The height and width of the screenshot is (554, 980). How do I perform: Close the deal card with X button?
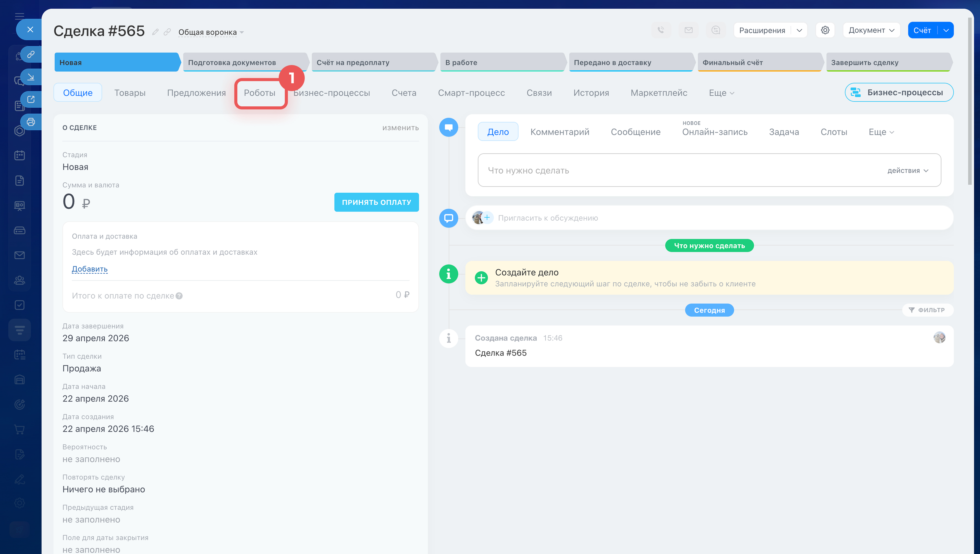[30, 29]
